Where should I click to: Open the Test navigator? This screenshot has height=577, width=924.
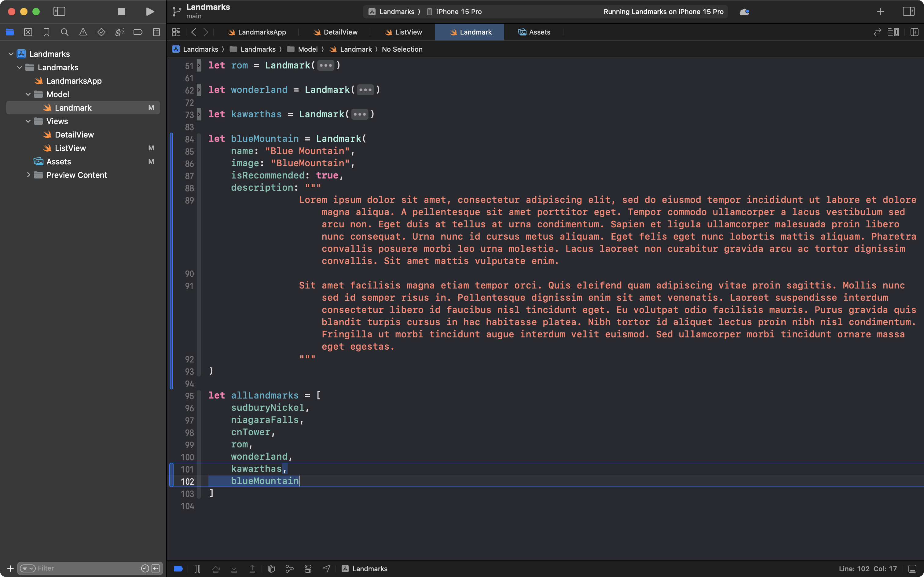coord(101,32)
